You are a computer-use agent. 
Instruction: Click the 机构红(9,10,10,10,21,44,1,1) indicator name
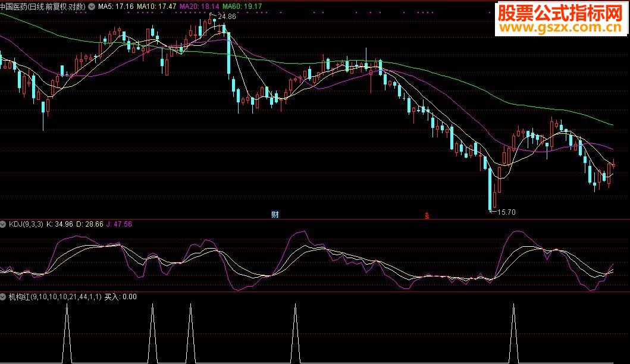coord(55,297)
